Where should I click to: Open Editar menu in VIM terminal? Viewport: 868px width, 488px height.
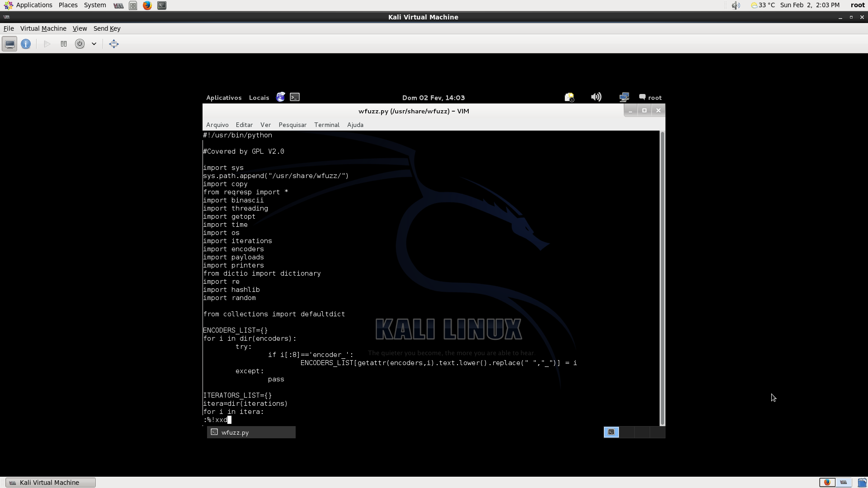(x=244, y=125)
